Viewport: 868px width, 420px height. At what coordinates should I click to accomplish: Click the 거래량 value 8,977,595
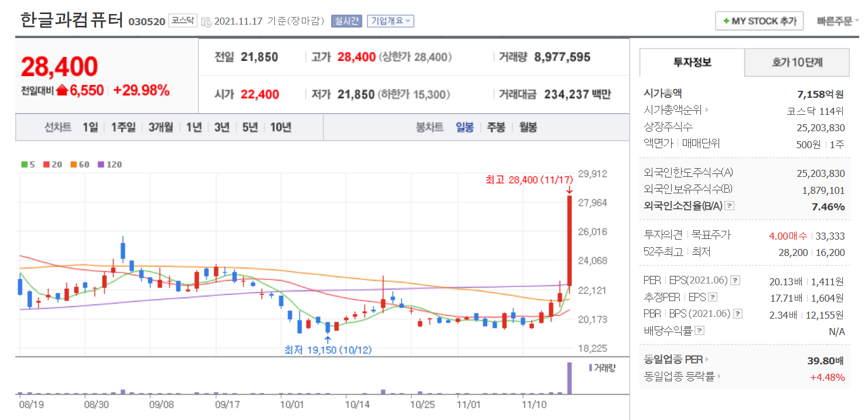[563, 57]
